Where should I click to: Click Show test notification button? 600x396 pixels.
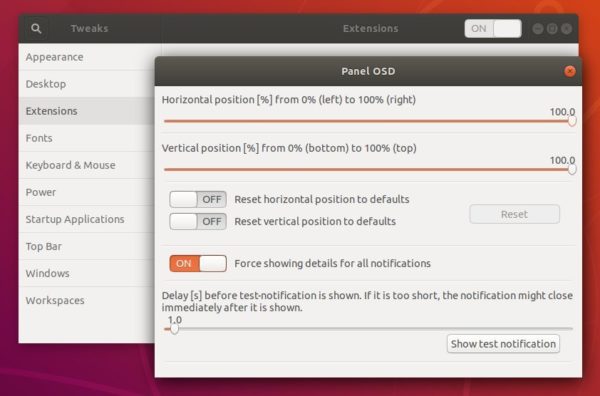(503, 344)
